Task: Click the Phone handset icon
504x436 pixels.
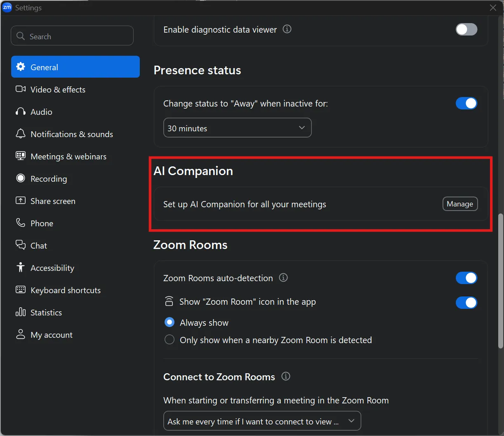Action: 21,223
